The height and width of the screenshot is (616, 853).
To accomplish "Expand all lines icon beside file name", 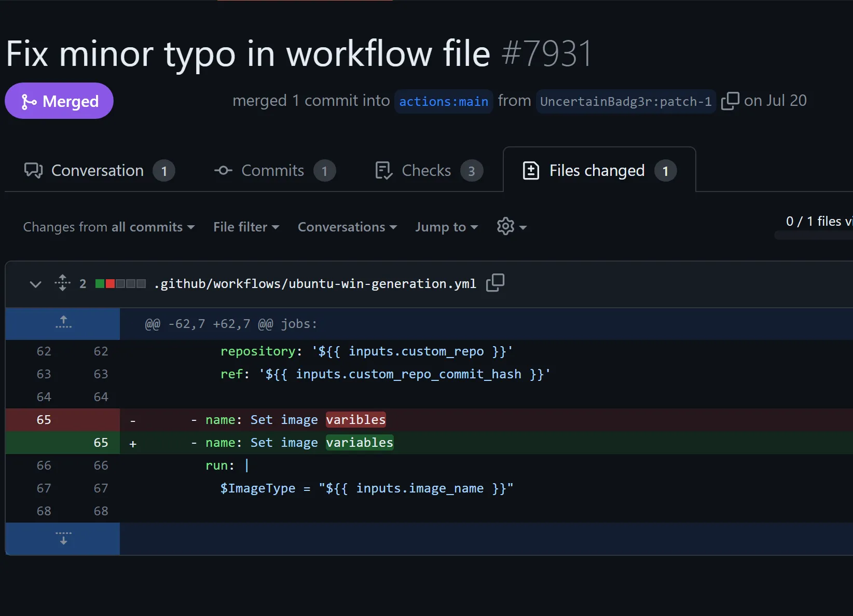I will [x=62, y=283].
